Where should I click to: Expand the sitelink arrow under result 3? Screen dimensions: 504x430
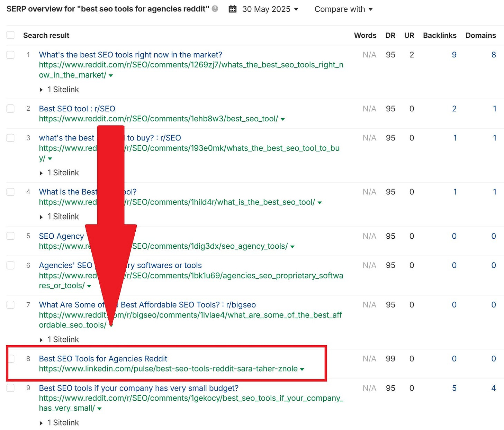(x=41, y=173)
